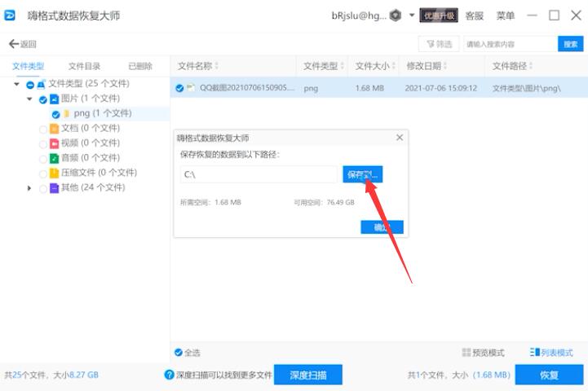Click the 保存到 browse button
Viewport: 588px width, 391px height.
point(363,174)
